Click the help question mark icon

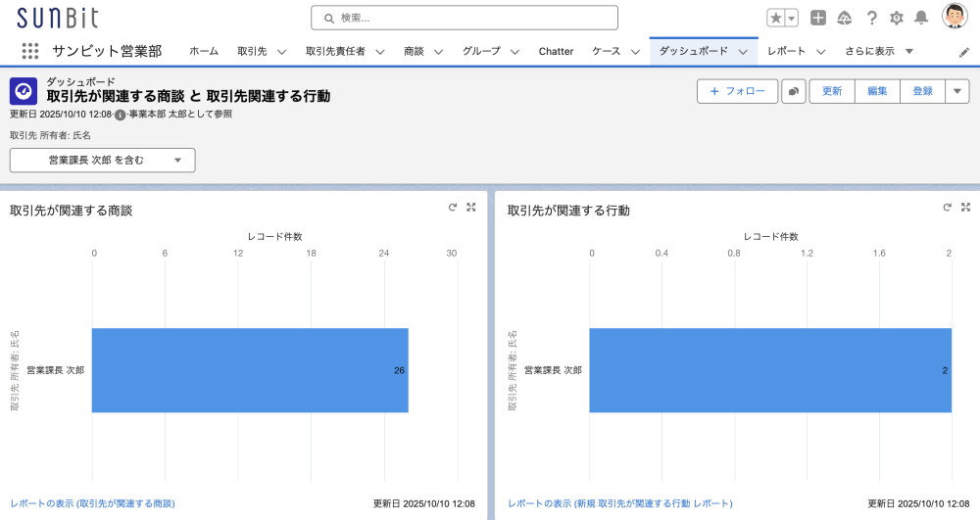click(871, 18)
